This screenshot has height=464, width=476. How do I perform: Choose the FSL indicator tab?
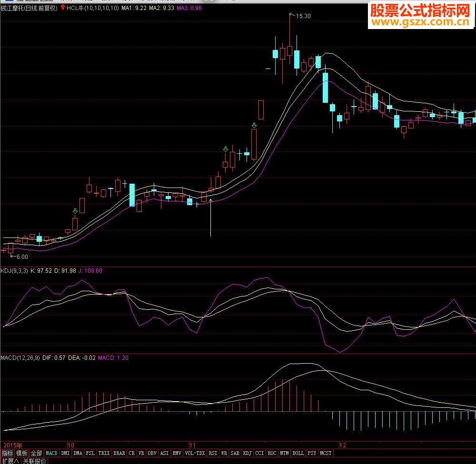90,453
